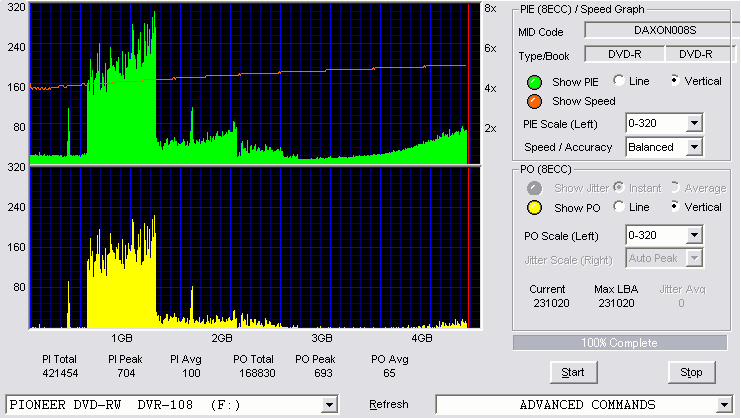Select Line mode for PO graph
Image resolution: width=741 pixels, height=418 pixels.
(619, 206)
